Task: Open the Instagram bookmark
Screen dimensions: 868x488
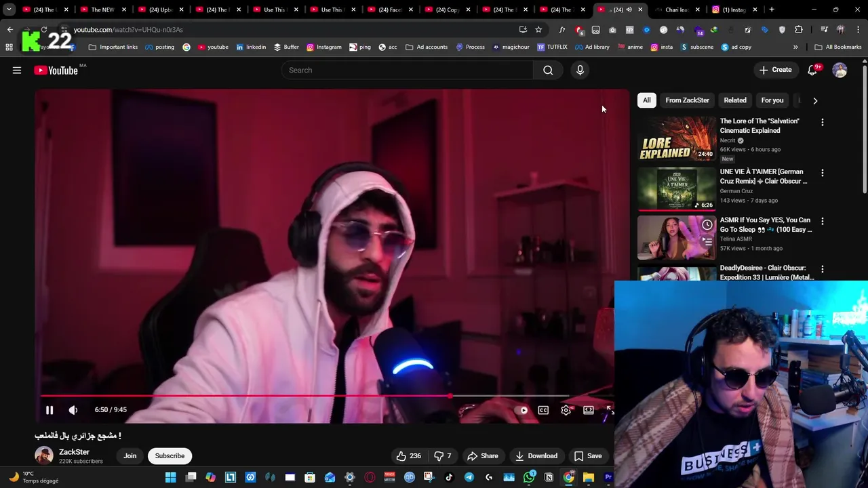Action: tap(324, 47)
